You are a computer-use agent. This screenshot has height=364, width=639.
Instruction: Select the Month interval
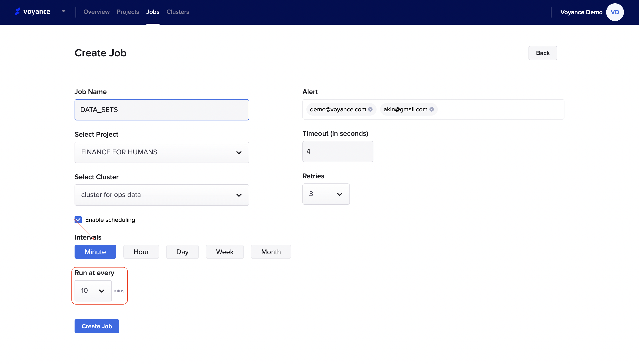(271, 252)
